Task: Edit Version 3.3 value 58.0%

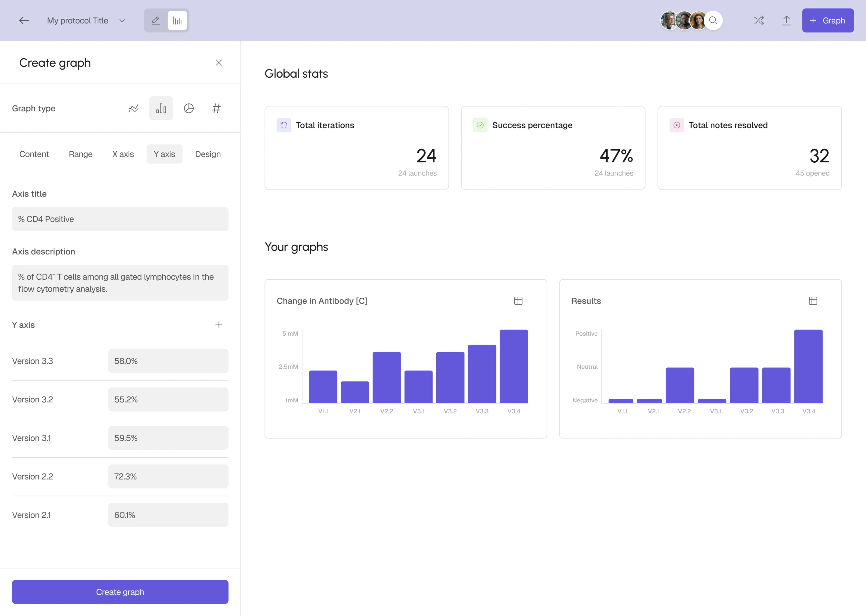Action: pos(168,361)
